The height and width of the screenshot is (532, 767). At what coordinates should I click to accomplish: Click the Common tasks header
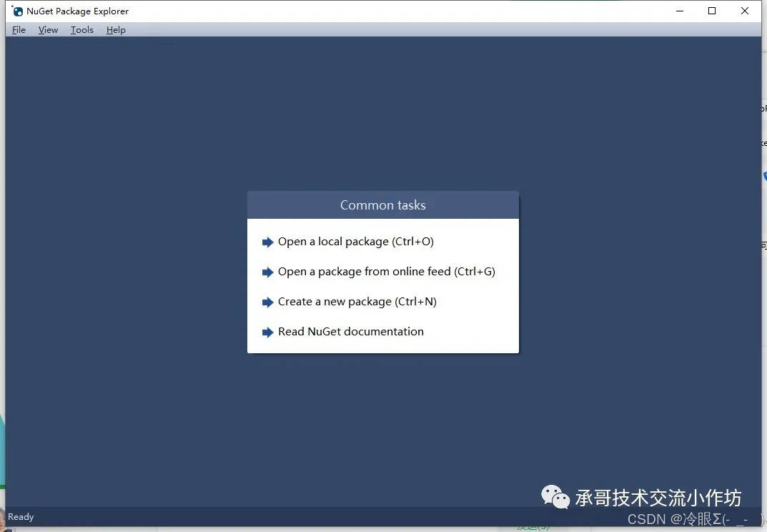(383, 205)
